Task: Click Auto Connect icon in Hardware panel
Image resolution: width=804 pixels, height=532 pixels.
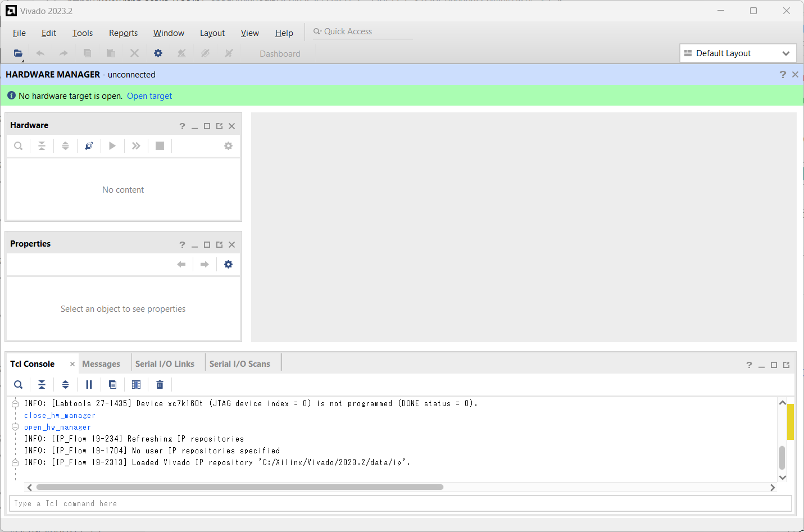Action: (89, 146)
